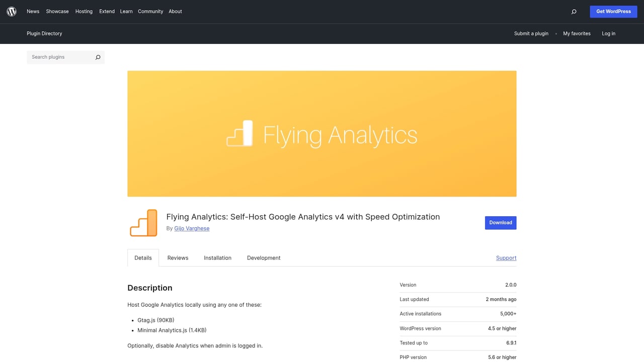Select the Details tab
The width and height of the screenshot is (644, 362).
[143, 257]
